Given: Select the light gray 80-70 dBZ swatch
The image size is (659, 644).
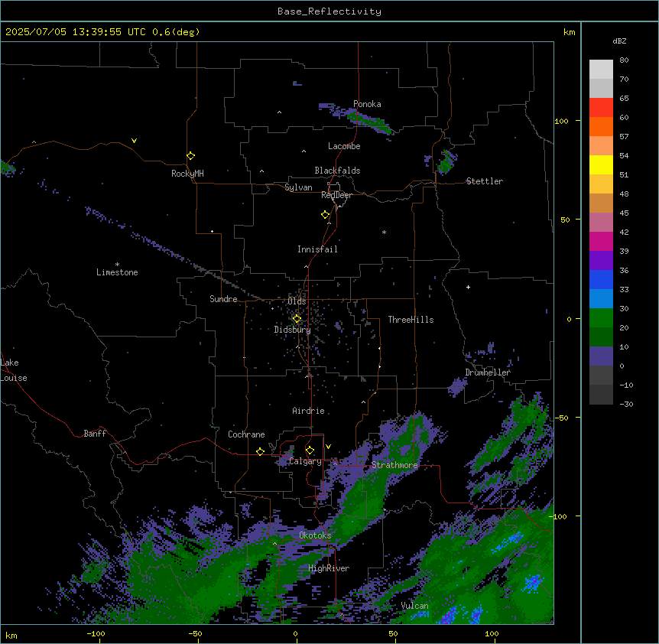Looking at the screenshot, I should pyautogui.click(x=601, y=70).
